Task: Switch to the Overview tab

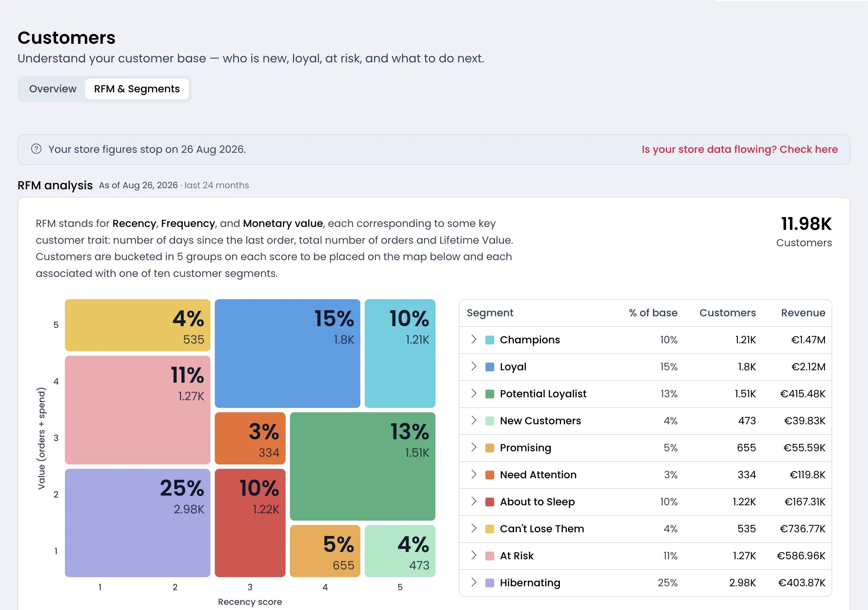Action: pos(53,89)
